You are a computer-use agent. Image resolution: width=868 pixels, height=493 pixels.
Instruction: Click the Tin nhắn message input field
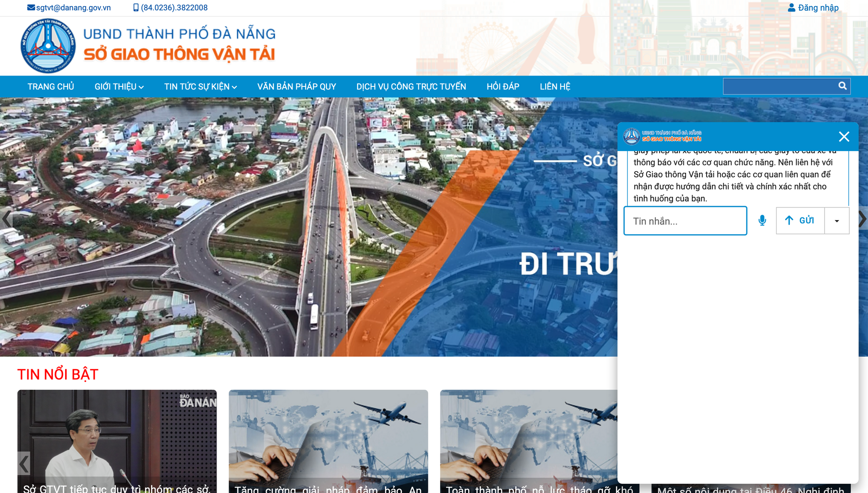[x=685, y=221]
